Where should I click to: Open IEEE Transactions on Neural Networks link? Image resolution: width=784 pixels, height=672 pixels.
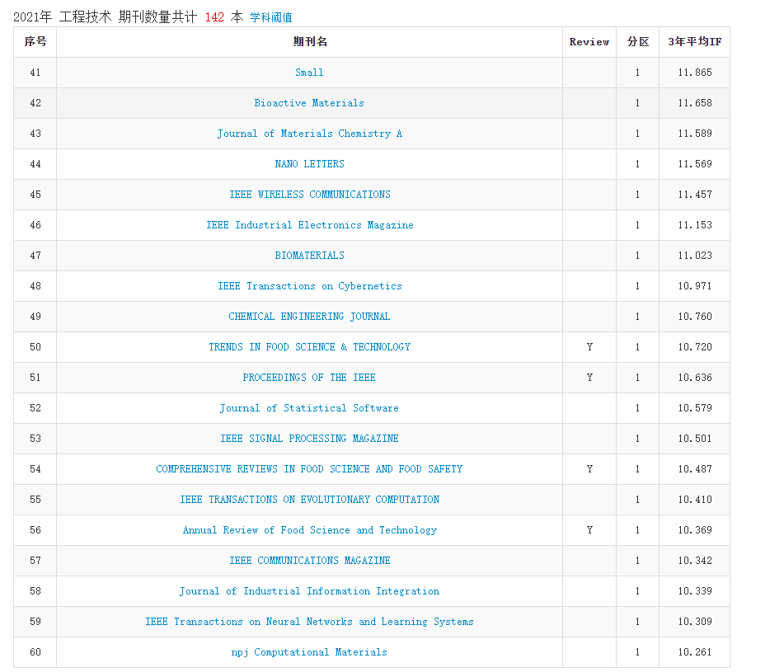[309, 622]
